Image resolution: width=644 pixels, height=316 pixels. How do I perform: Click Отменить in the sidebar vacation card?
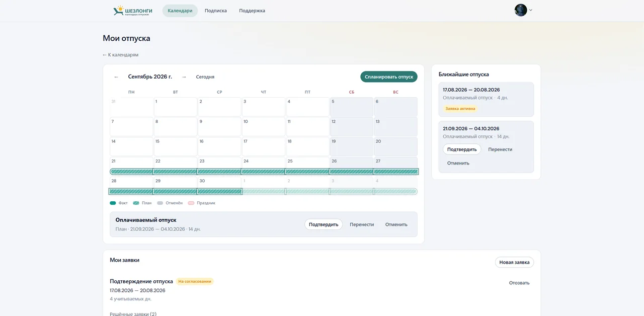[x=458, y=163]
